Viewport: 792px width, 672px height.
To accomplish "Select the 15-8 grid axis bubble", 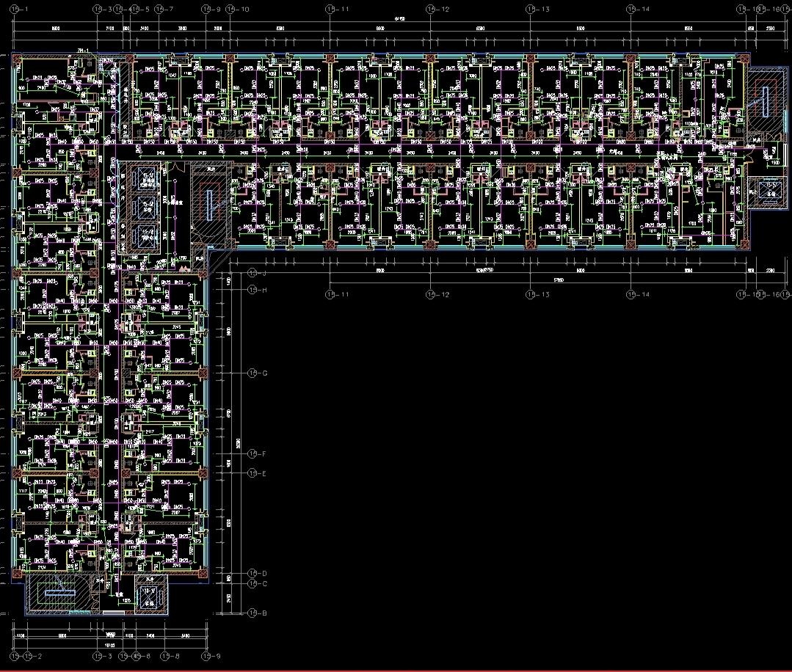I will [166, 655].
